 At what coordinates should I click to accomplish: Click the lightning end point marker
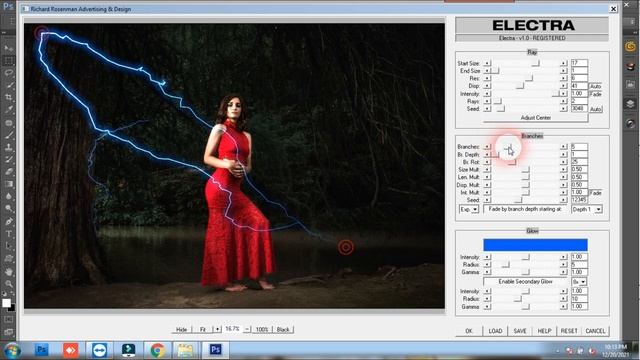tap(346, 247)
